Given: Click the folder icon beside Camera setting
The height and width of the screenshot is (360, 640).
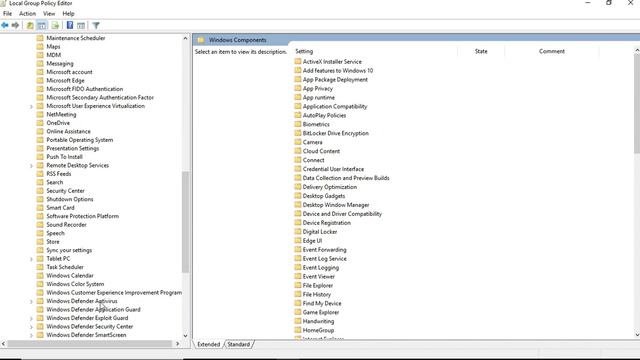Looking at the screenshot, I should (298, 142).
